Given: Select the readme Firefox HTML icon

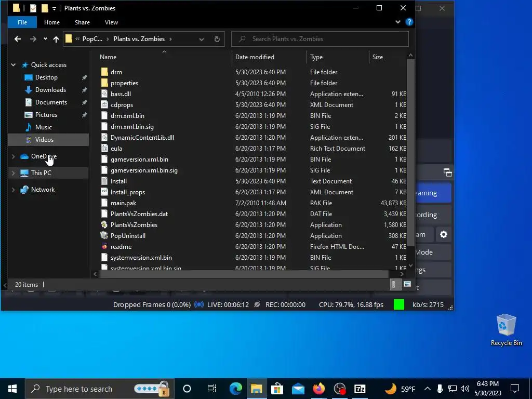Looking at the screenshot, I should (x=104, y=246).
